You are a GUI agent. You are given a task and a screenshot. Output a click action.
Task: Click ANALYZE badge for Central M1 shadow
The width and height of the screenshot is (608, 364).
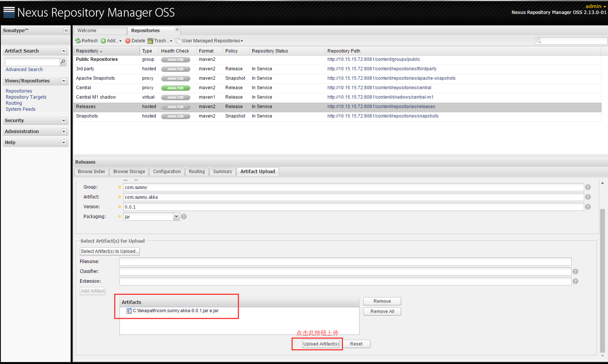[x=175, y=98]
